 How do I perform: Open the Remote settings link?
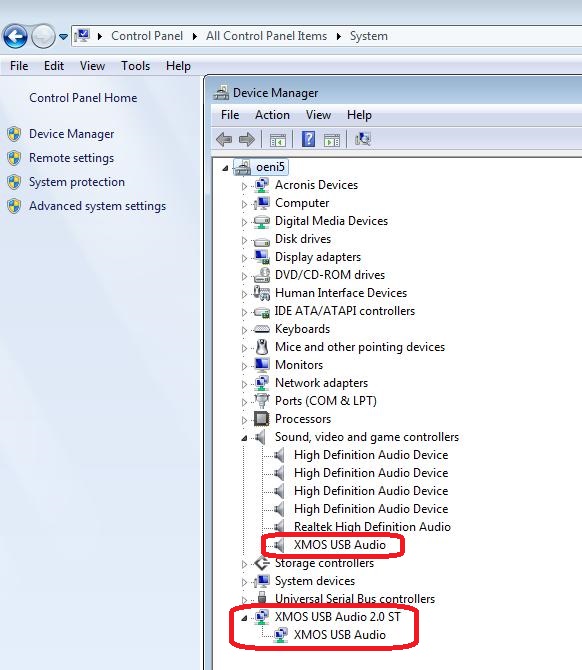71,158
